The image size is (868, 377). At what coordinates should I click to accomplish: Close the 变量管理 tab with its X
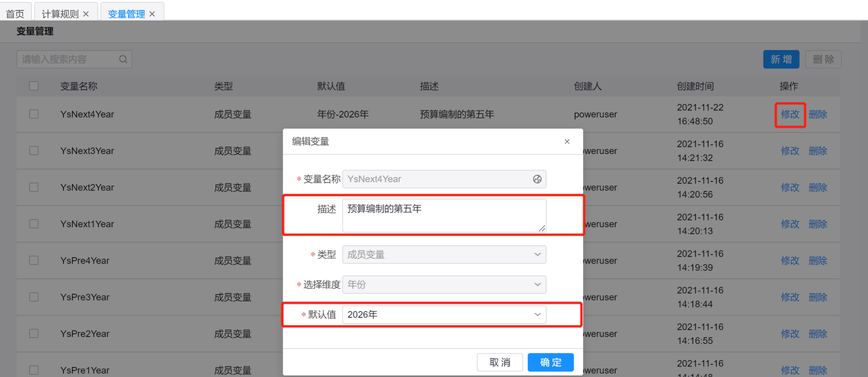pyautogui.click(x=152, y=14)
